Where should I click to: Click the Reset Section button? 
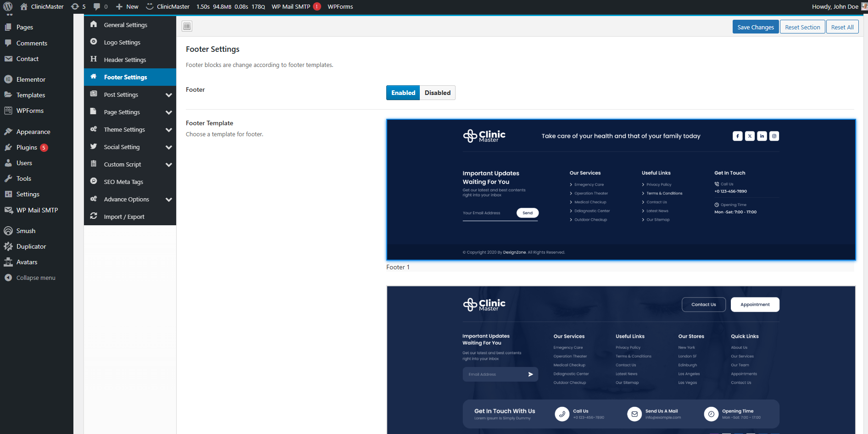coord(802,27)
